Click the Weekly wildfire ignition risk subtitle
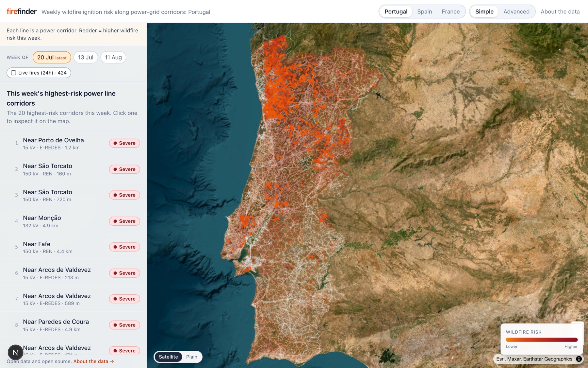 126,12
